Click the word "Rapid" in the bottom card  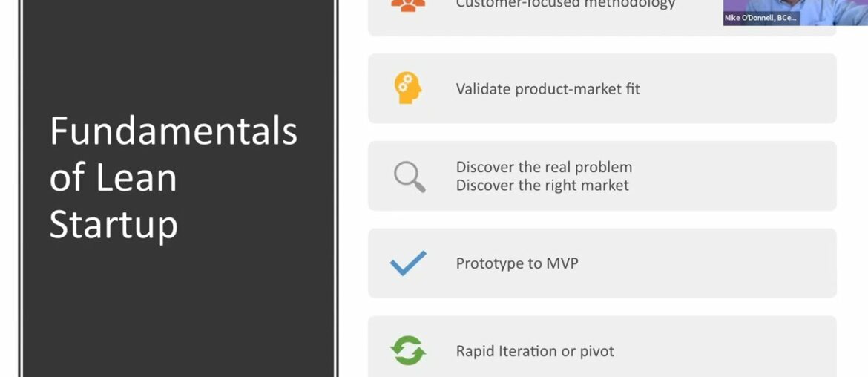(476, 351)
